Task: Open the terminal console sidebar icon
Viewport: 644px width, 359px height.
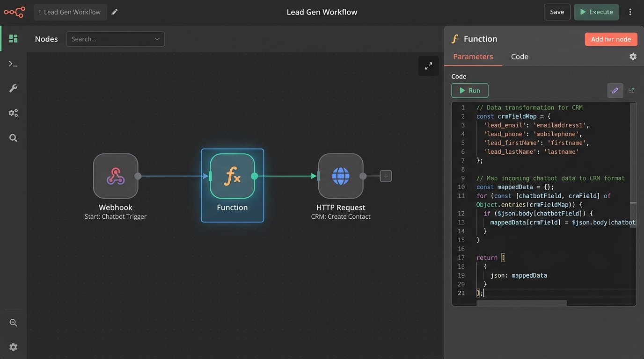Action: click(13, 64)
